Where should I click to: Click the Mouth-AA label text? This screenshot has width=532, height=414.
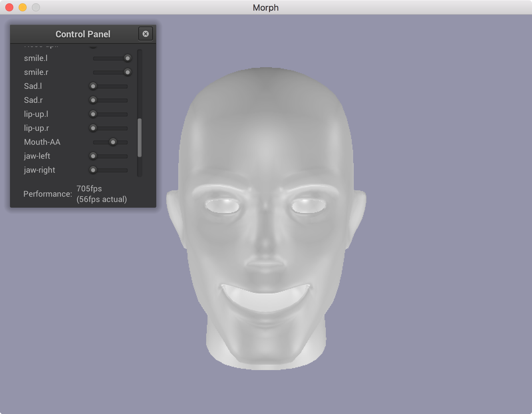point(42,142)
